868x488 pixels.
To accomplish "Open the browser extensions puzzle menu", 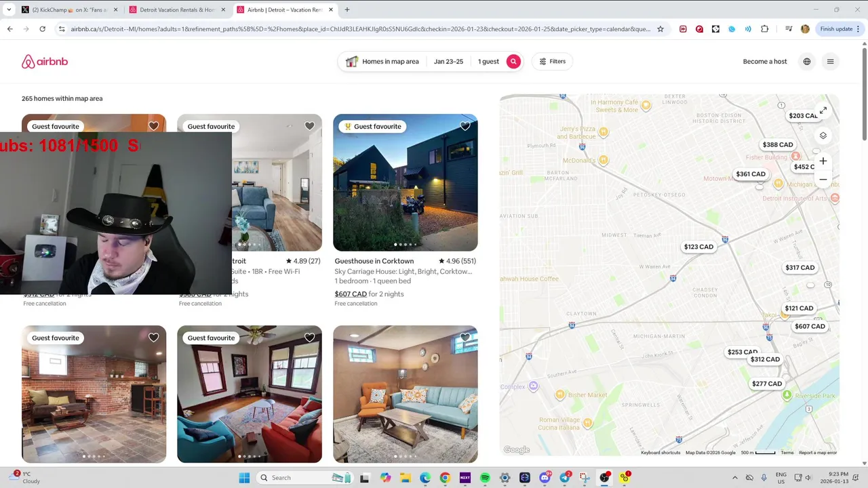I will (x=765, y=29).
